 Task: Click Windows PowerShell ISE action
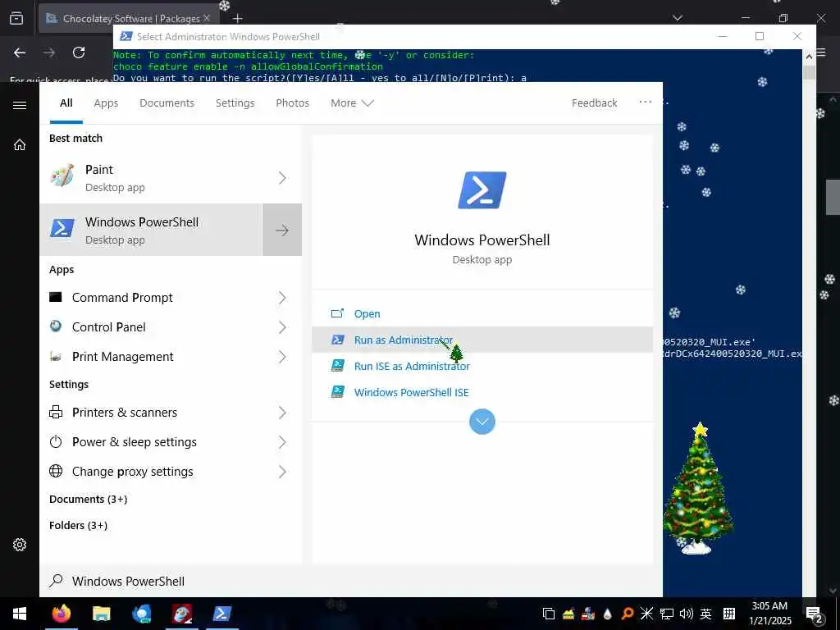pos(482,392)
